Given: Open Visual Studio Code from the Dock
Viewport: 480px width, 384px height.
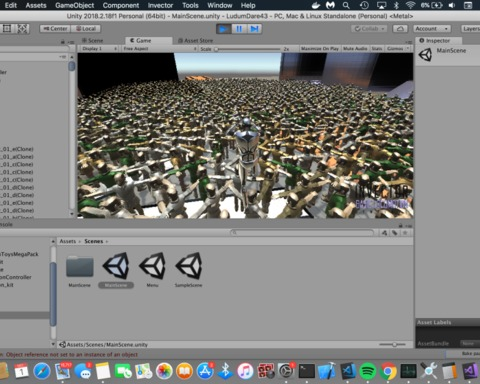Looking at the screenshot, I should click(348, 371).
